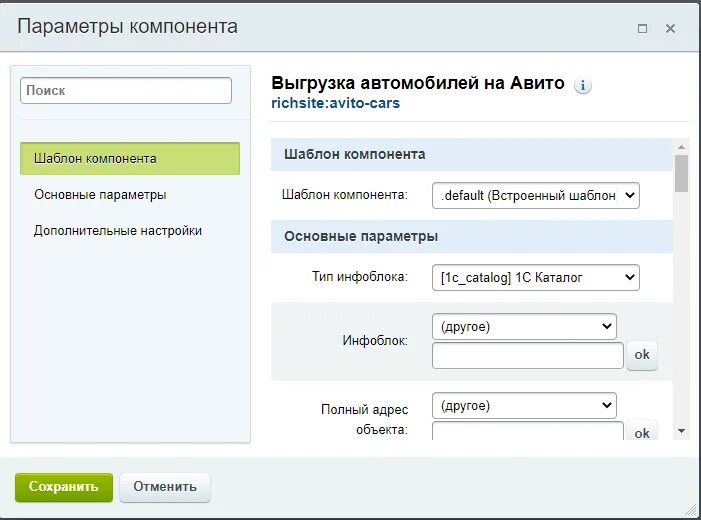The height and width of the screenshot is (520, 701).
Task: Maximize the component parameters dialog
Action: [x=642, y=28]
